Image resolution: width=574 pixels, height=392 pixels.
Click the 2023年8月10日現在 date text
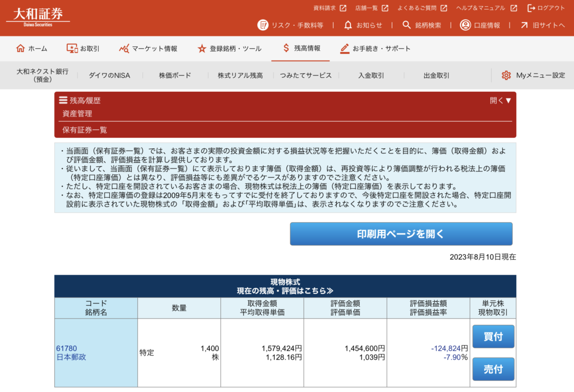483,257
